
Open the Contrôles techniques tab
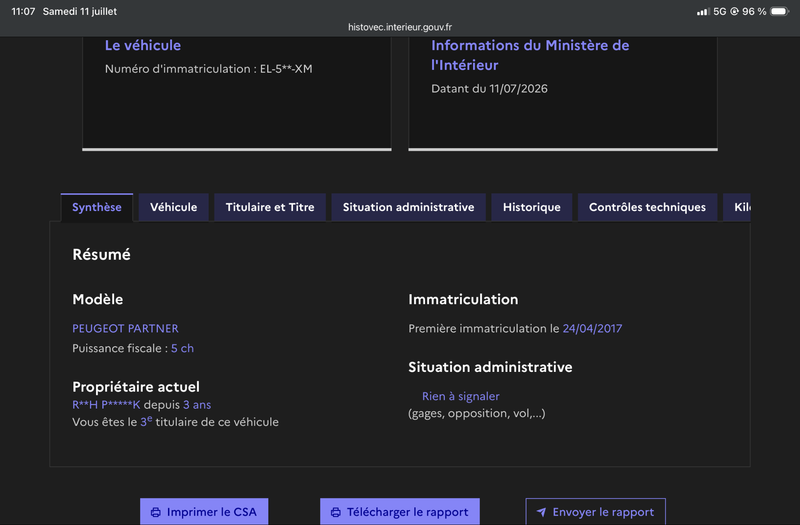click(x=647, y=207)
